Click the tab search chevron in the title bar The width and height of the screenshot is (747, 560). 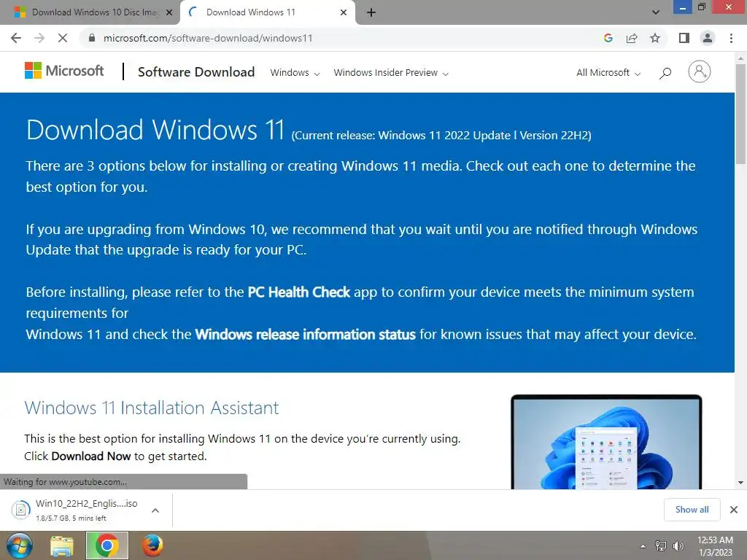(x=656, y=12)
